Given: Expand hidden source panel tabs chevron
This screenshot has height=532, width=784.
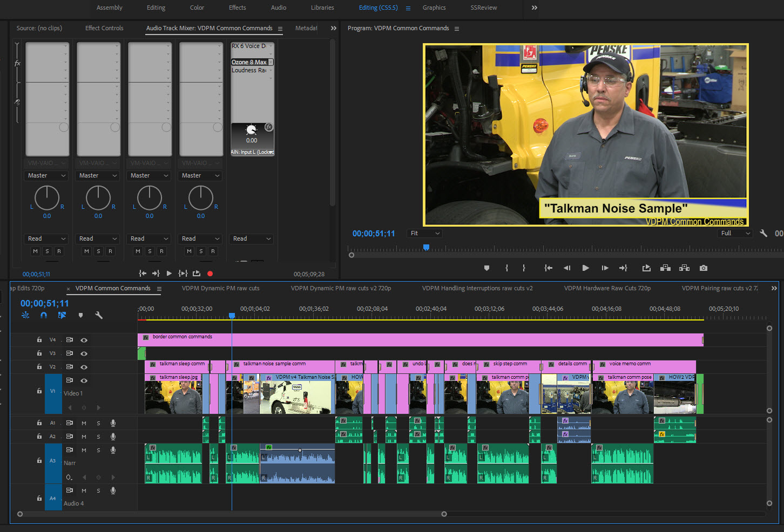Looking at the screenshot, I should (333, 28).
